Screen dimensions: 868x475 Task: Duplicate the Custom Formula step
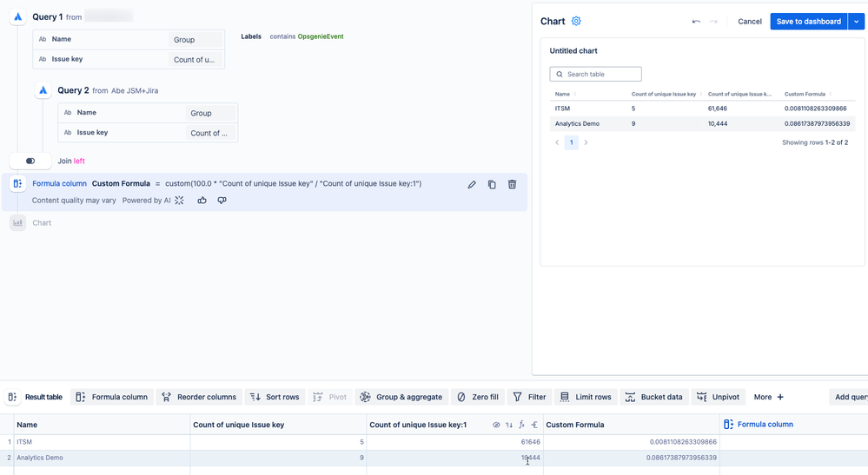(x=492, y=185)
